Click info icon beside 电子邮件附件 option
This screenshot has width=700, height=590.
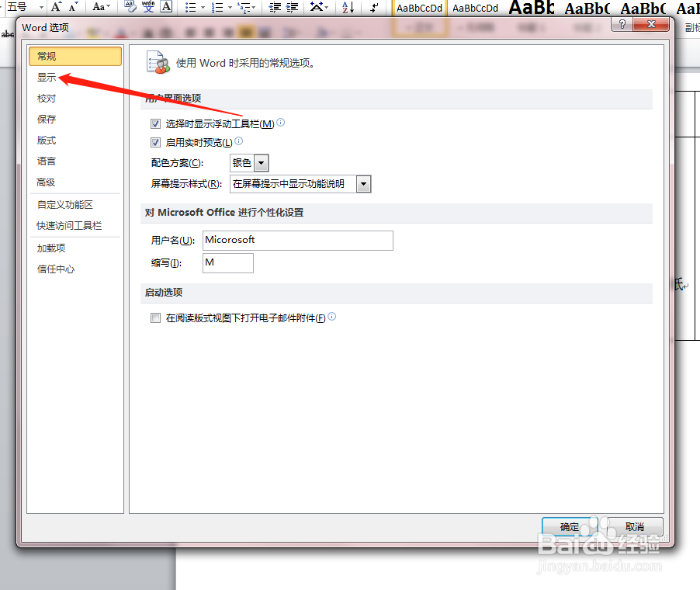point(331,316)
